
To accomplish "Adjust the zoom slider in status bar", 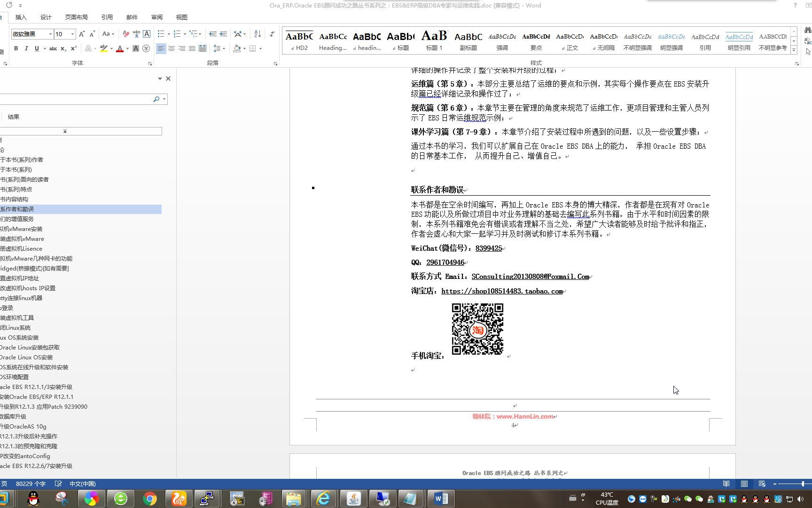I will [803, 484].
